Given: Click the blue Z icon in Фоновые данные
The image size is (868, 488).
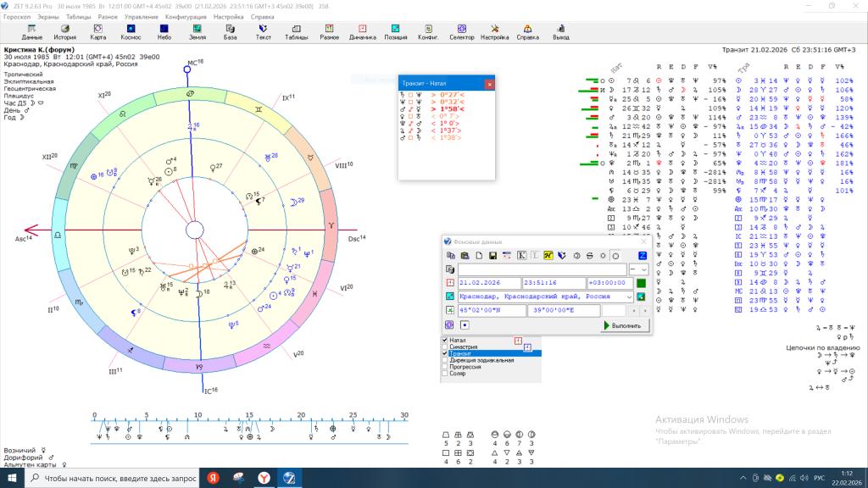Looking at the screenshot, I should tap(643, 255).
